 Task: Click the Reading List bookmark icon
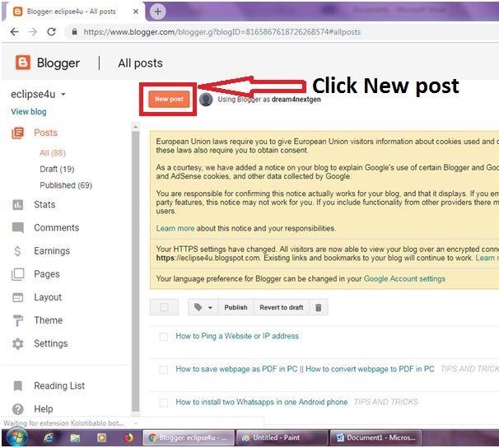pos(18,386)
